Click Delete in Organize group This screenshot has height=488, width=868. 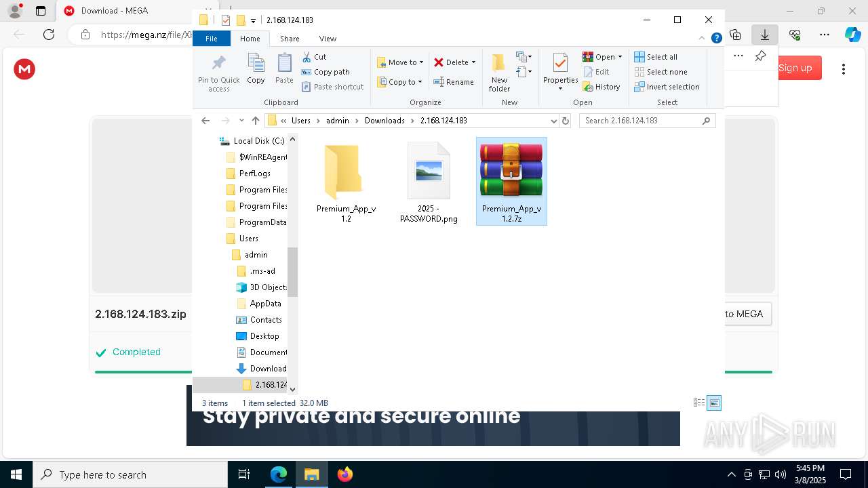452,62
